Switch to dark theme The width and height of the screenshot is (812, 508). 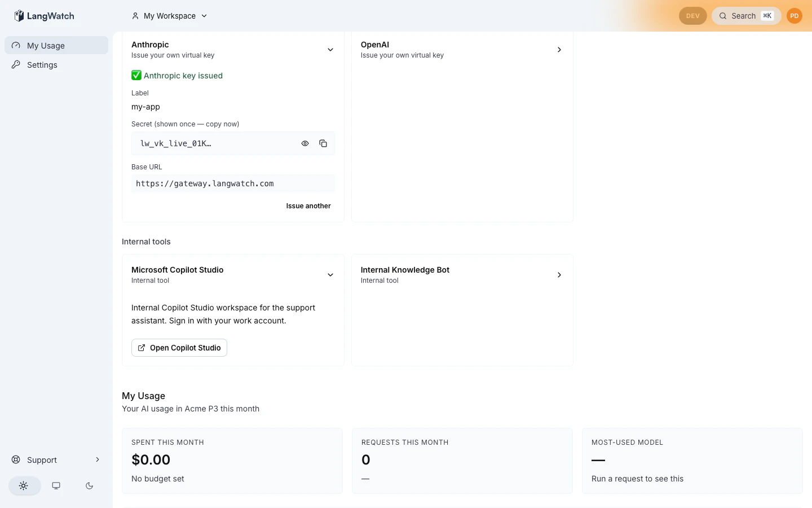pyautogui.click(x=89, y=485)
